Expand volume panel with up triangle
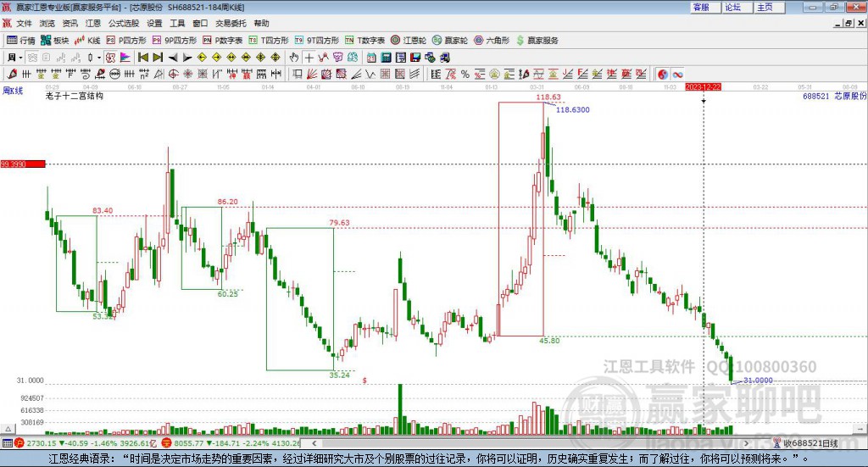 tap(8, 428)
